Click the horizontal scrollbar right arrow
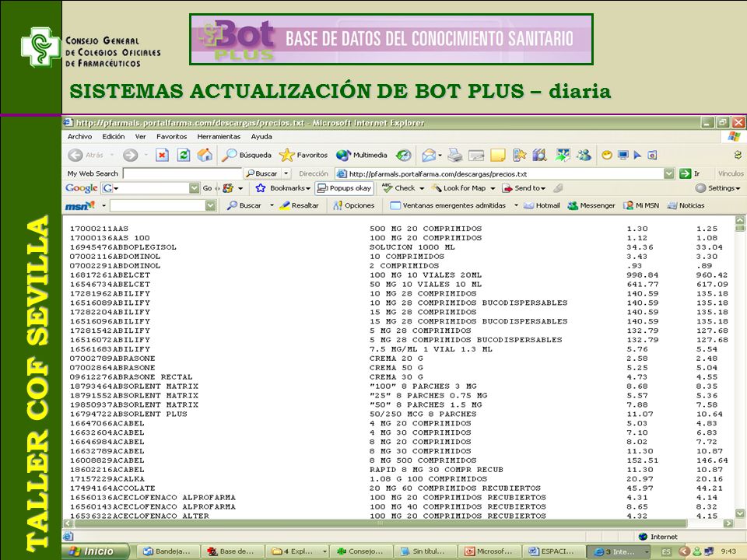The image size is (747, 560). click(728, 523)
